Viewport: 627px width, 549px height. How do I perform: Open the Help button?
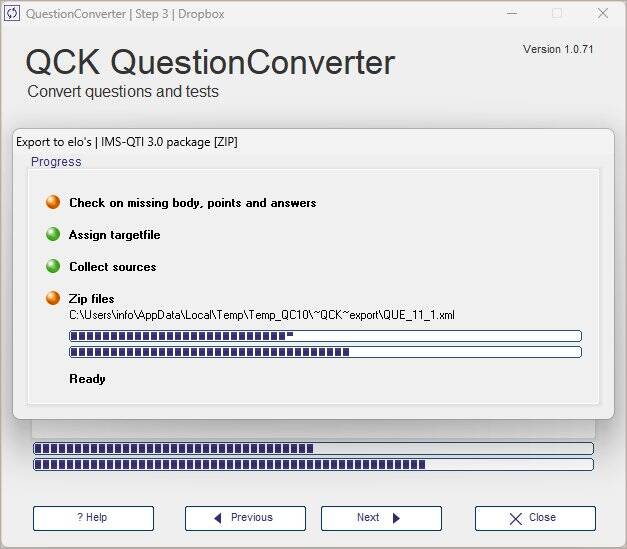pyautogui.click(x=93, y=518)
